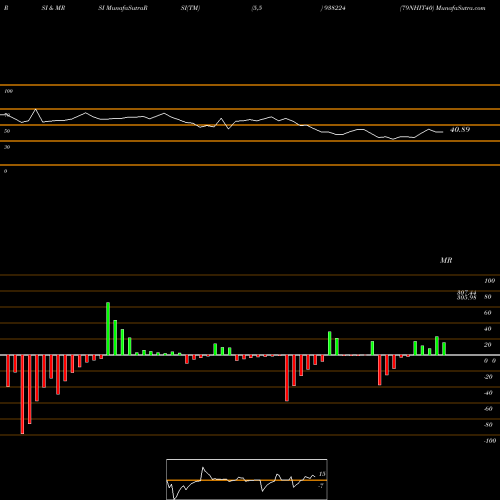Viewport: 500px width, 500px height.
Task: Click the MR axis label -100
Action: click(490, 441)
